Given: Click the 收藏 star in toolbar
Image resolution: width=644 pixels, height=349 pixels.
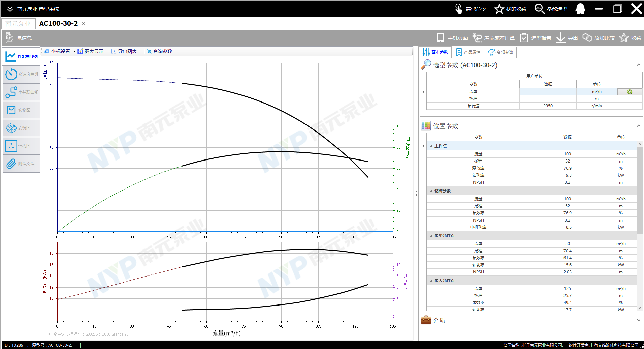Looking at the screenshot, I should coord(624,38).
